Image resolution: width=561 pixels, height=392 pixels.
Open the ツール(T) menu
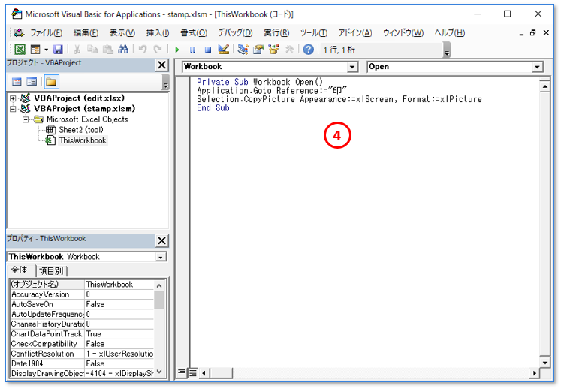coord(314,33)
